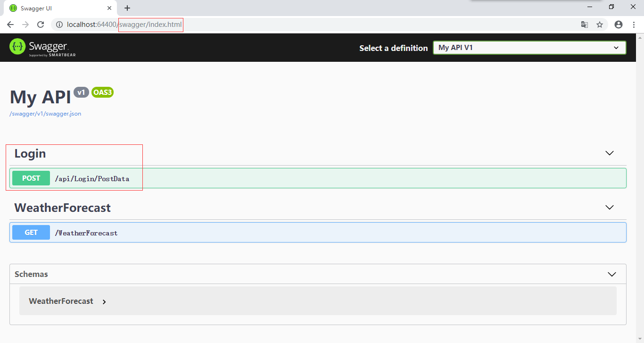Image resolution: width=644 pixels, height=343 pixels.
Task: View site information icon in address bar
Action: 59,25
